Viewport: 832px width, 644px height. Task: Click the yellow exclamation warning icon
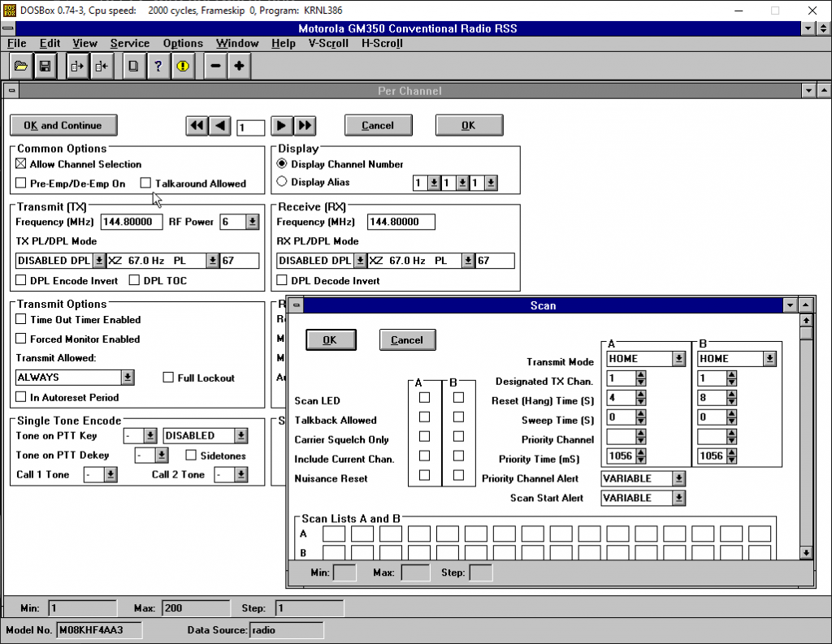pos(182,67)
